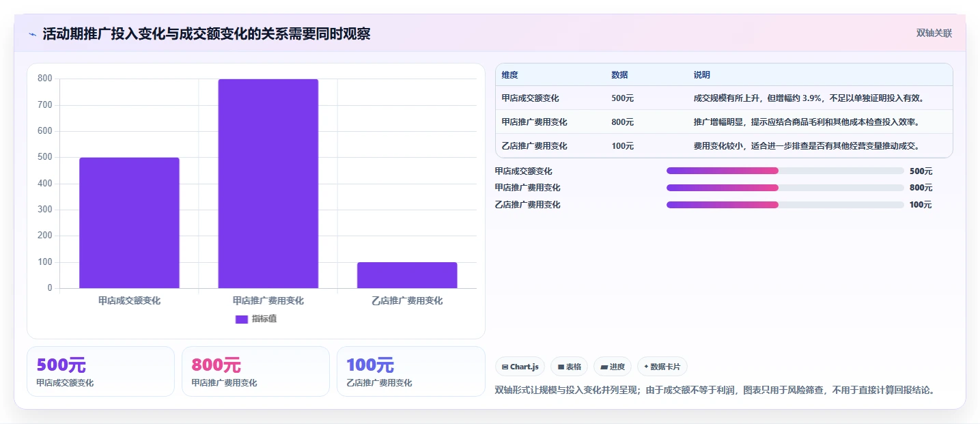
Task: Click the Chart.js tag
Action: click(x=520, y=367)
